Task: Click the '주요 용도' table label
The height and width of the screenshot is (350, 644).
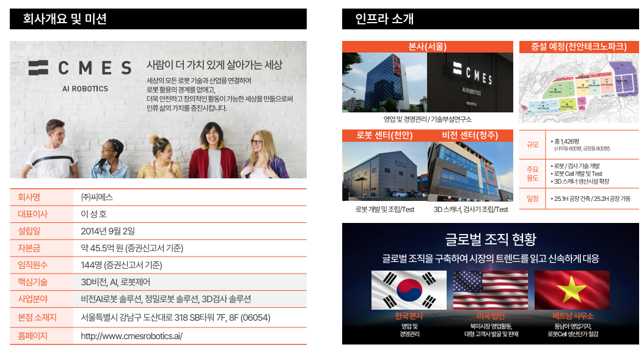Action: click(533, 173)
